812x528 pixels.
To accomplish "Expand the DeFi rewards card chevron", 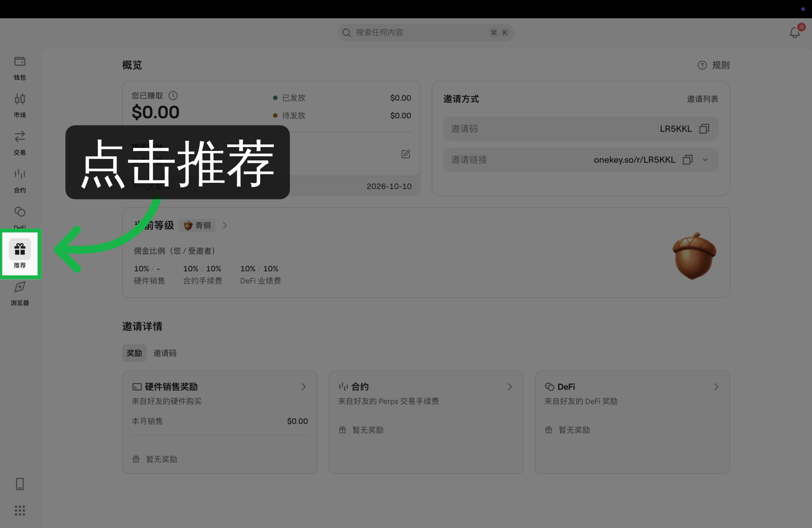I will (x=716, y=387).
